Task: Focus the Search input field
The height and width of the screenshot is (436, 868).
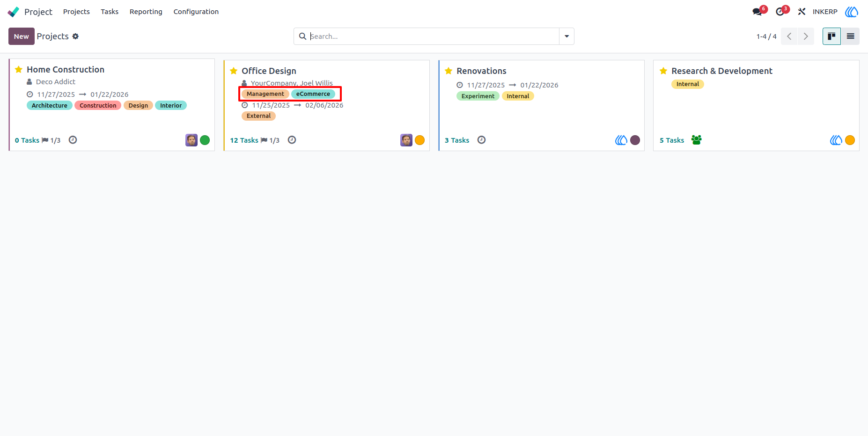Action: 434,36
